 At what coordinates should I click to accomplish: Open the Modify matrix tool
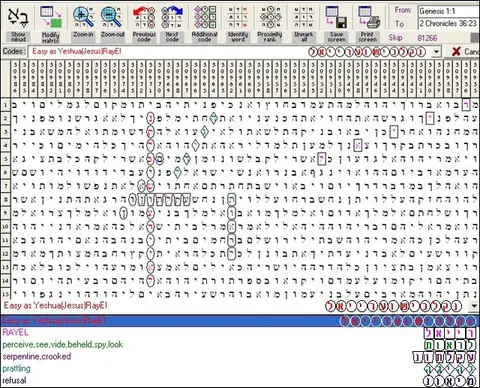[51, 17]
